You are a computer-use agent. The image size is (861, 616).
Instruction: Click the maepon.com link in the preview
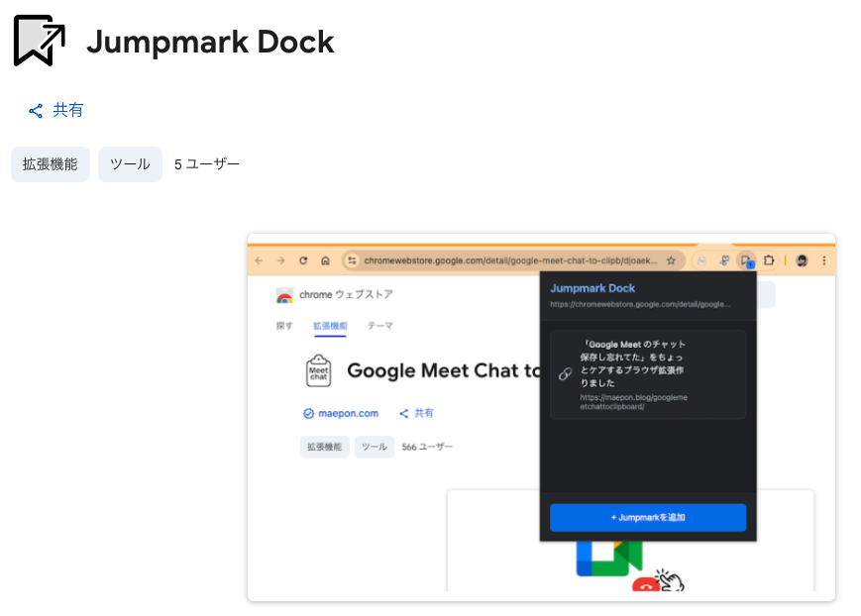tap(341, 413)
